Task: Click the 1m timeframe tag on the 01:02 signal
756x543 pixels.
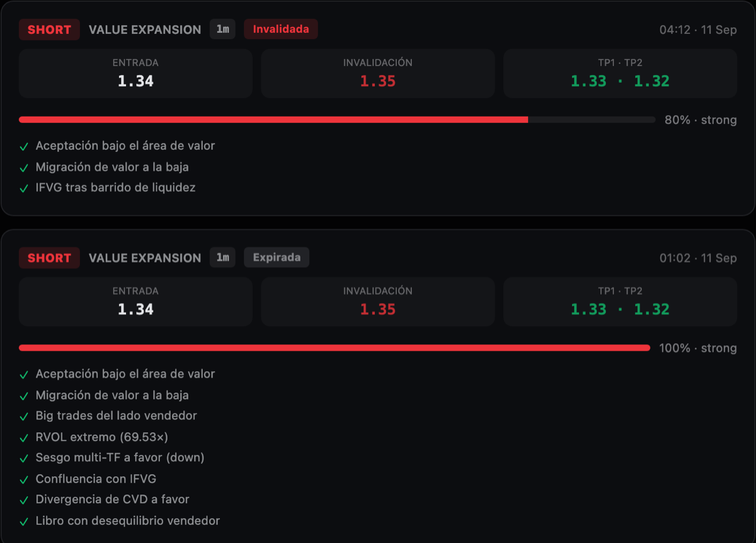Action: (x=222, y=258)
